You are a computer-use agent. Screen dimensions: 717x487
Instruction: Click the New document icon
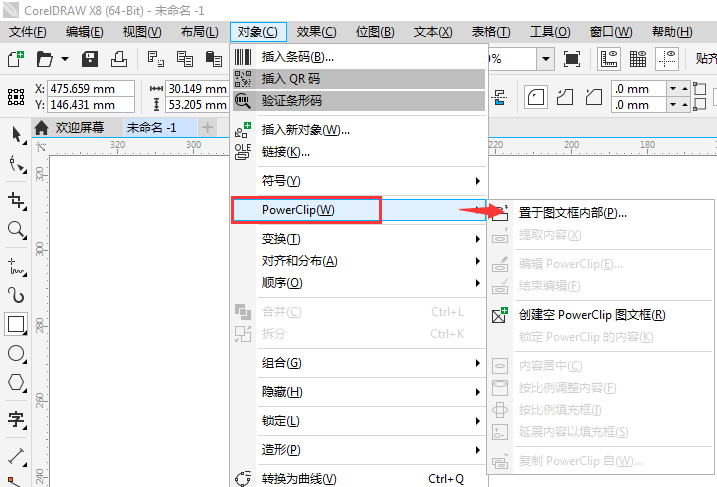pyautogui.click(x=16, y=59)
